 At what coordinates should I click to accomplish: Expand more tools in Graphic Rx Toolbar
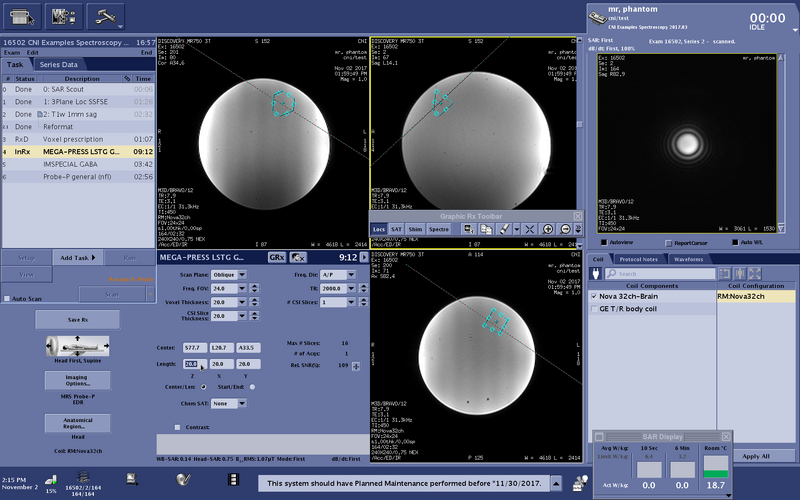578,230
